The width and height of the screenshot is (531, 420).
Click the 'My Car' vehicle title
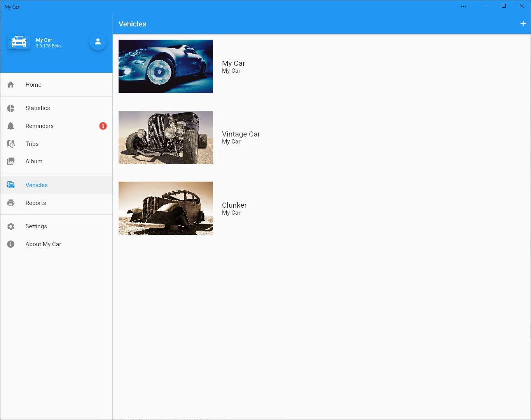click(233, 63)
